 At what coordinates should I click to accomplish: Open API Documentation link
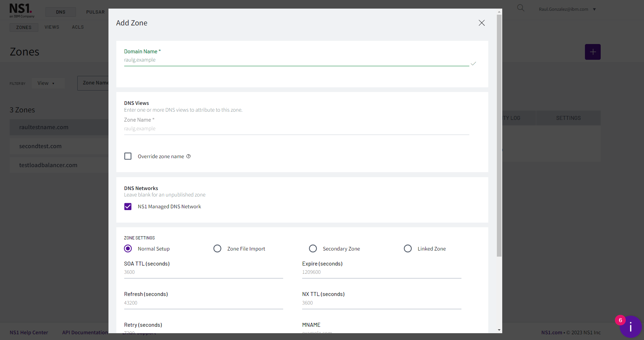(x=85, y=332)
